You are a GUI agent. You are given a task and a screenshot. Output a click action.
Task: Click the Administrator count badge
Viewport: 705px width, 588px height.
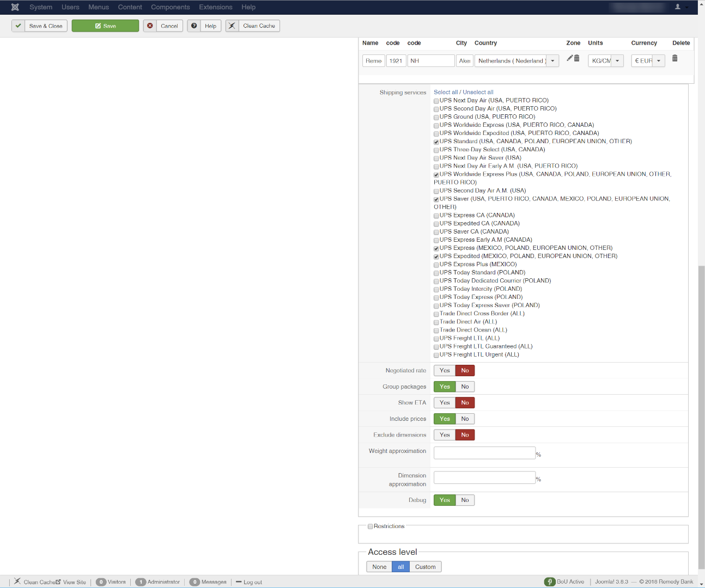(x=141, y=582)
